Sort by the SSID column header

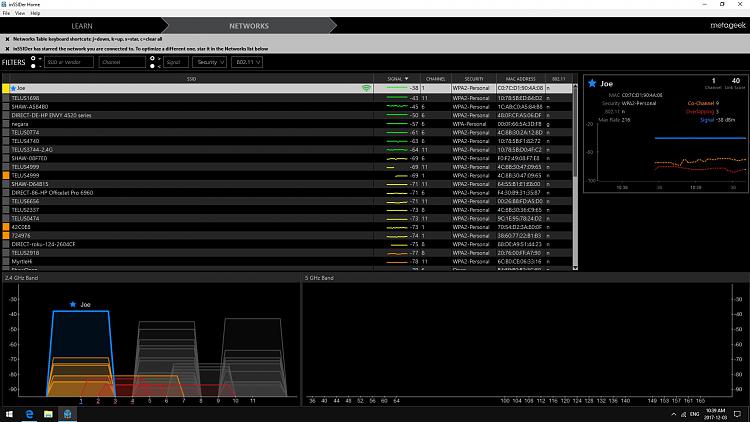191,79
